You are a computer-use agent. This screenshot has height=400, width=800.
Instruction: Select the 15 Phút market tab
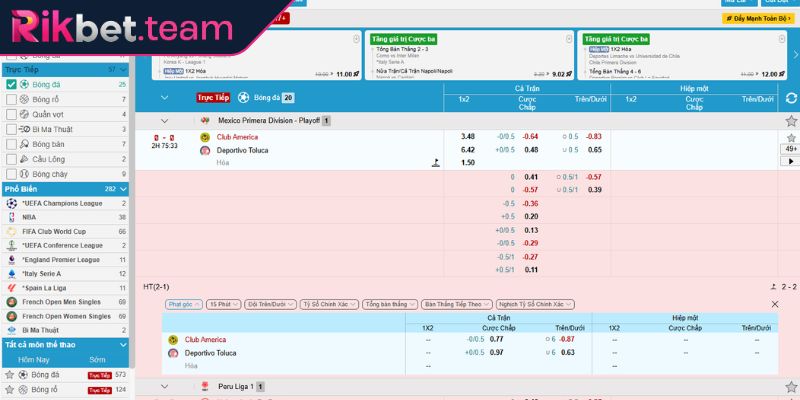[222, 303]
